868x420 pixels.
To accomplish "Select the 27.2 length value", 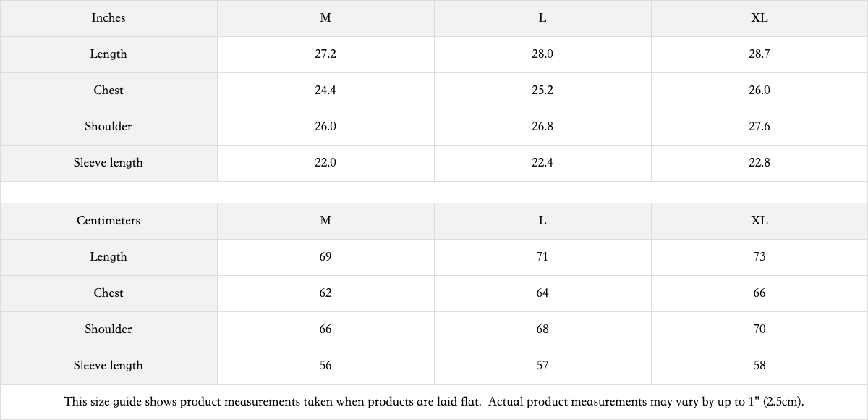I will (325, 54).
